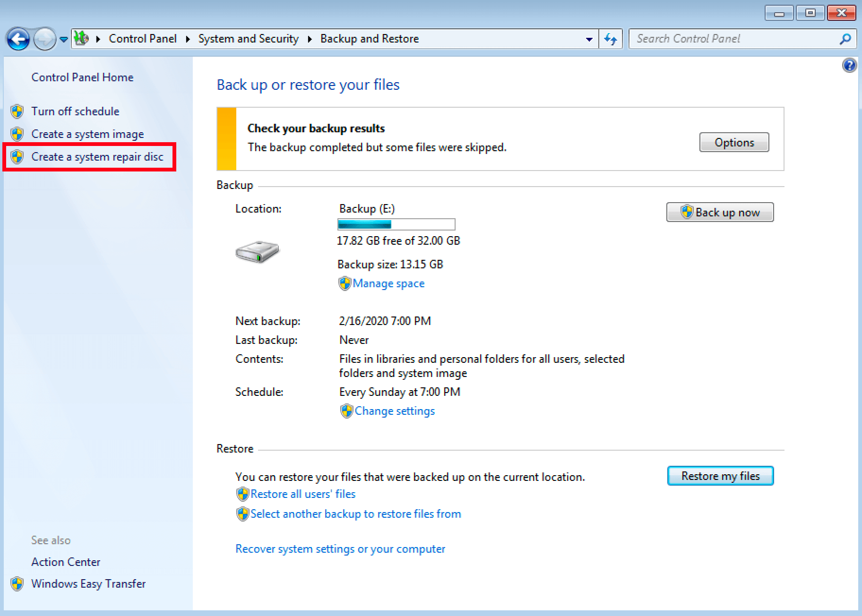Image resolution: width=862 pixels, height=616 pixels.
Task: Maximize the Backup and Restore window
Action: pos(810,13)
